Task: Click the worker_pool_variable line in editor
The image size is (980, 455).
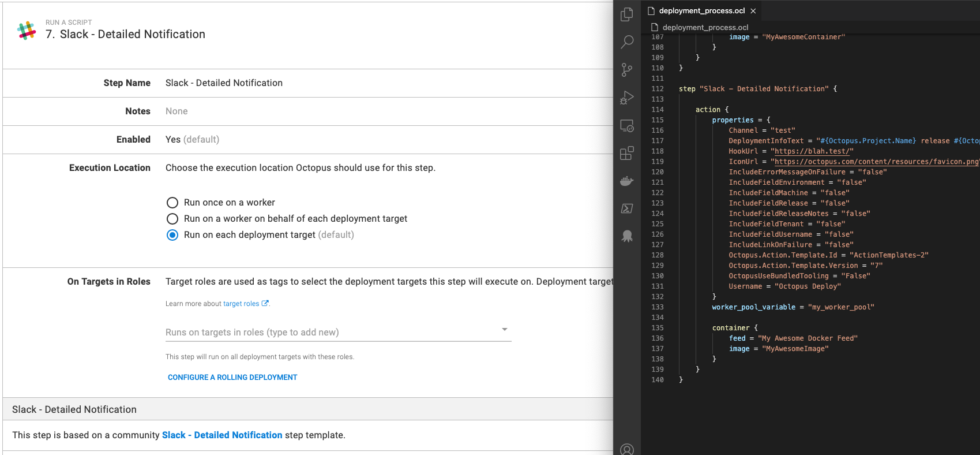Action: [793, 307]
